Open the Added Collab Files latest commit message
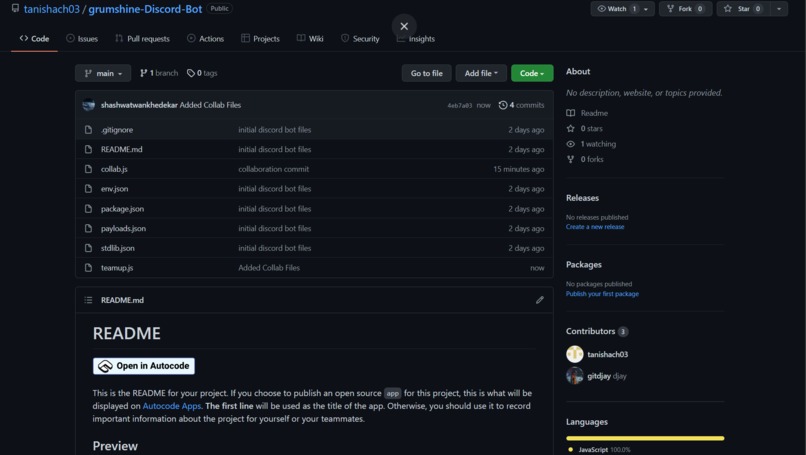The height and width of the screenshot is (455, 806). click(x=210, y=105)
